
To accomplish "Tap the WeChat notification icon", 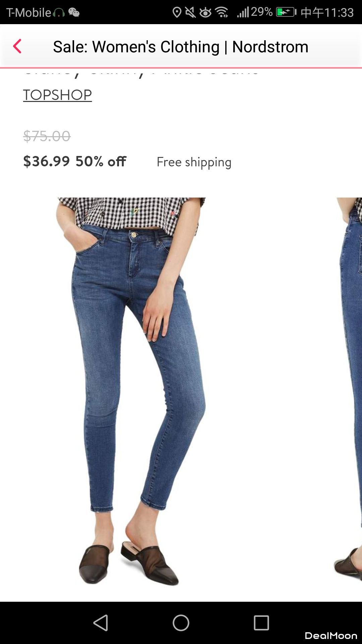I will click(x=74, y=13).
